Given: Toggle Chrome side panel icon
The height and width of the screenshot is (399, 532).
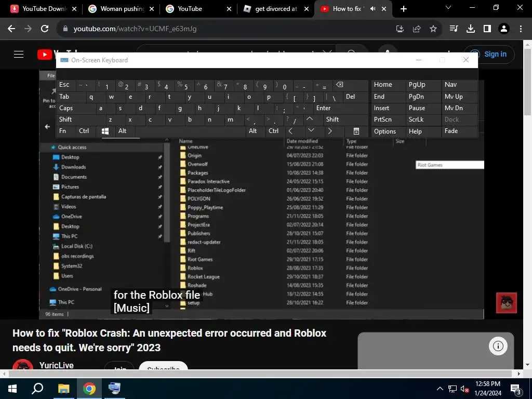Looking at the screenshot, I should click(487, 29).
